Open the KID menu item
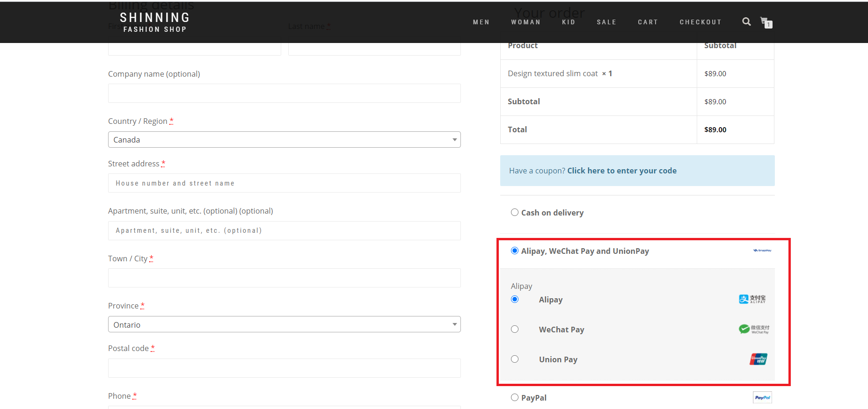Viewport: 868px width, 409px height. coord(569,22)
